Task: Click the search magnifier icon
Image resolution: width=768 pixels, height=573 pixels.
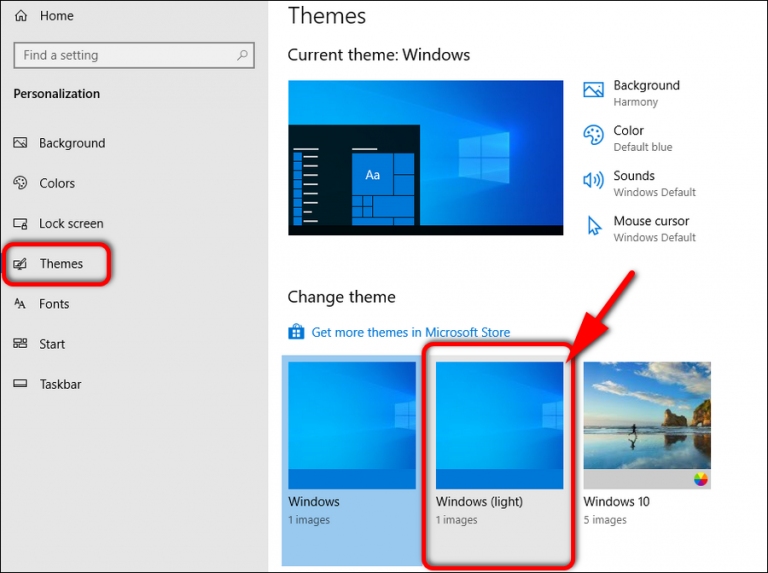Action: tap(242, 55)
